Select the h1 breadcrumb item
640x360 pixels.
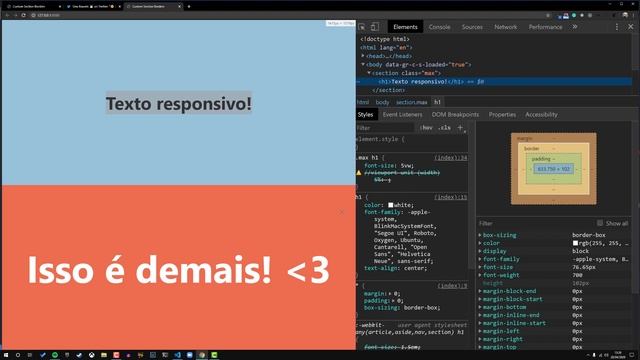(x=438, y=102)
